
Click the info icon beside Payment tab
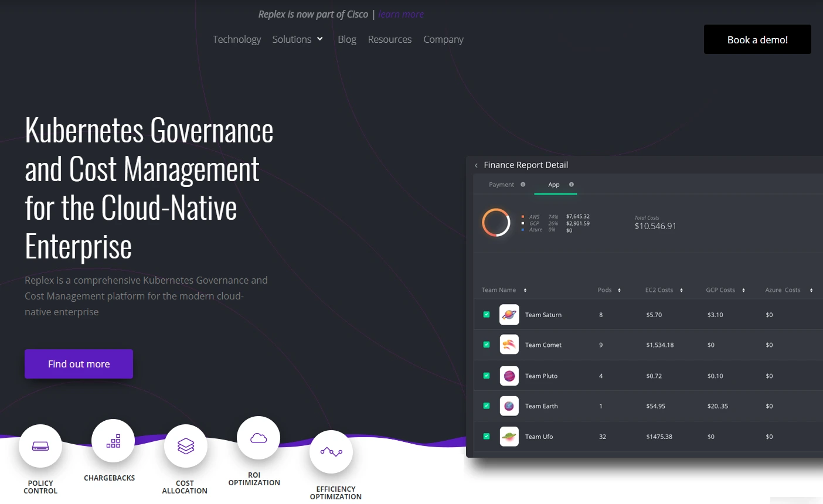tap(523, 184)
